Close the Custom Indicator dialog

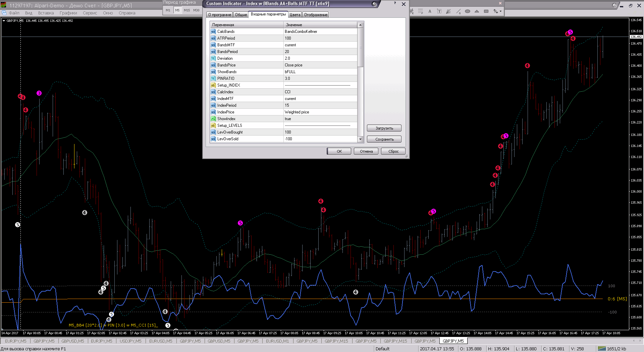(x=404, y=4)
